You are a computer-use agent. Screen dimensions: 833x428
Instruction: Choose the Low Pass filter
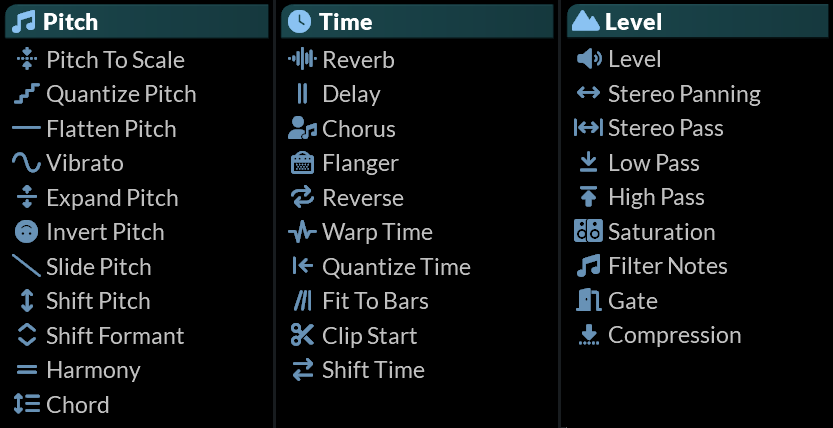click(653, 163)
